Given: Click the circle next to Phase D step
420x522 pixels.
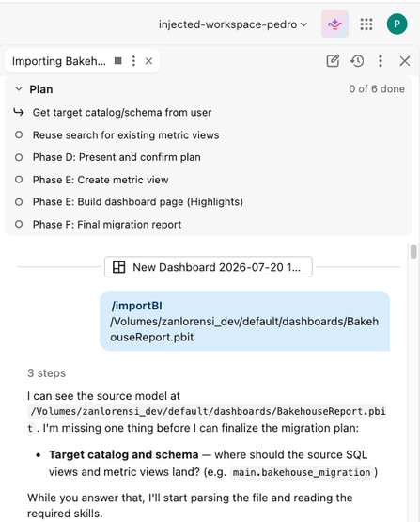Looking at the screenshot, I should click(19, 157).
